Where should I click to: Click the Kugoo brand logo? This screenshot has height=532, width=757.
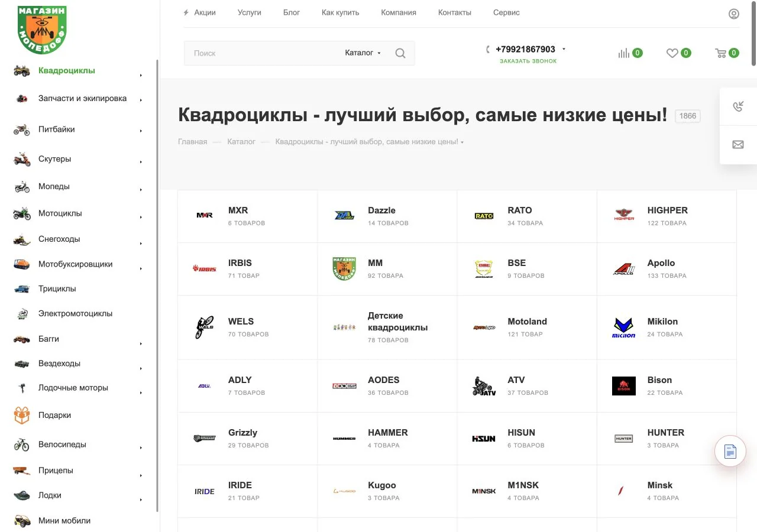(x=344, y=491)
